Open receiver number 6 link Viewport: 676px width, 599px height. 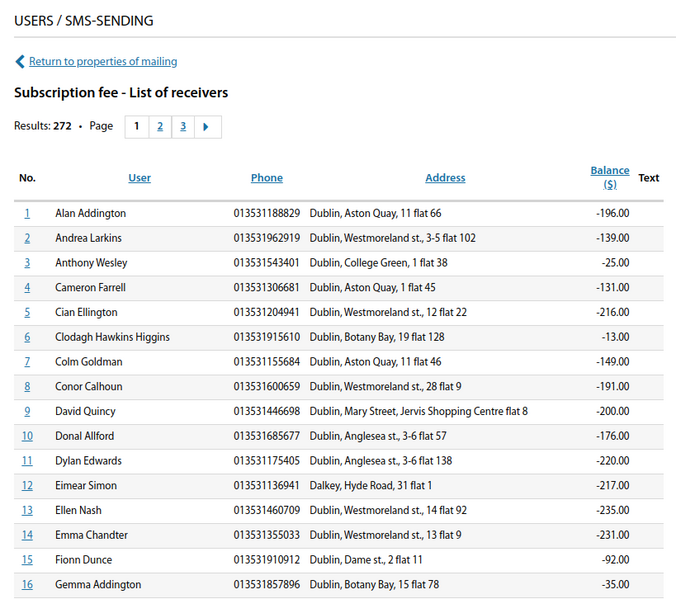pyautogui.click(x=27, y=337)
